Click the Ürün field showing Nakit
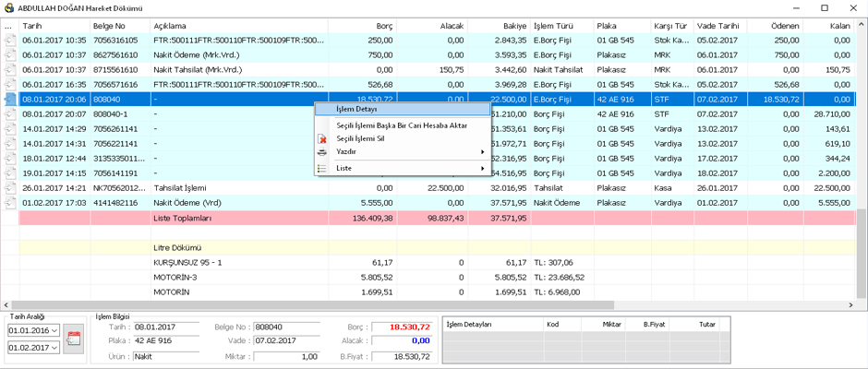Image resolution: width=868 pixels, height=369 pixels. click(x=165, y=357)
